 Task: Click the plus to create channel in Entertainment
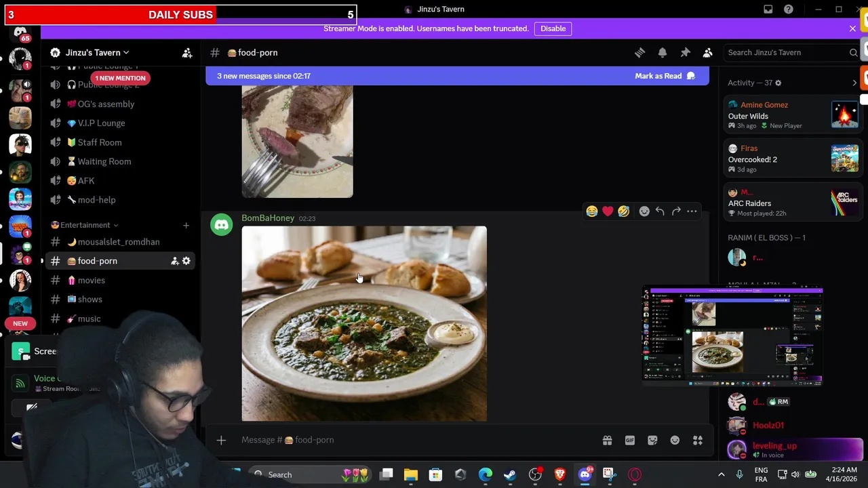186,225
